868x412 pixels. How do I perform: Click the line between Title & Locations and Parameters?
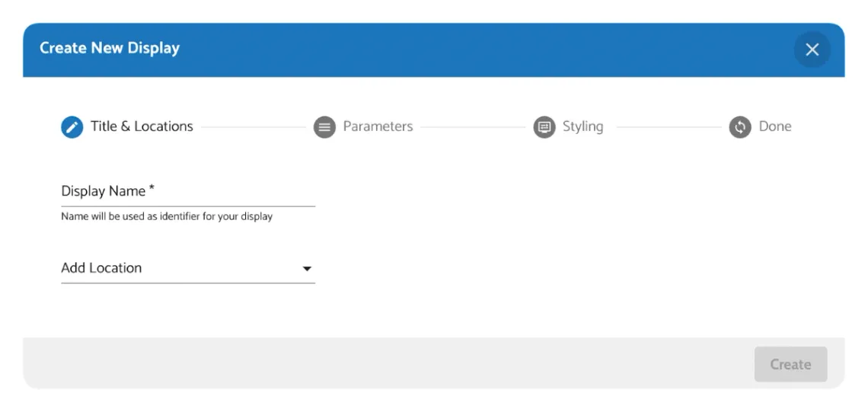coord(253,127)
